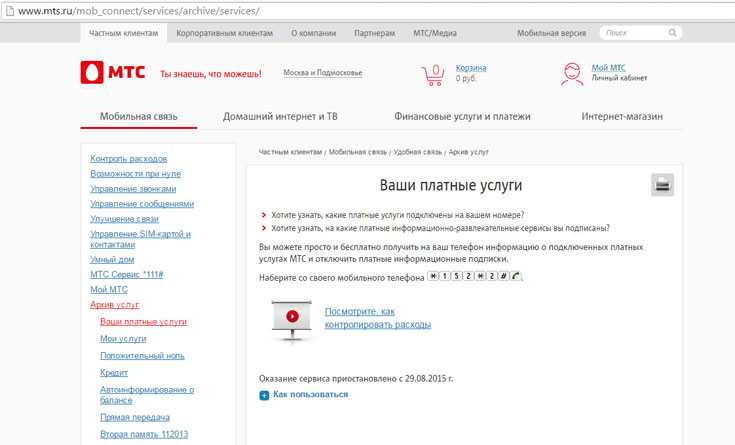Click breadcrumb Мобильная связь

(358, 152)
